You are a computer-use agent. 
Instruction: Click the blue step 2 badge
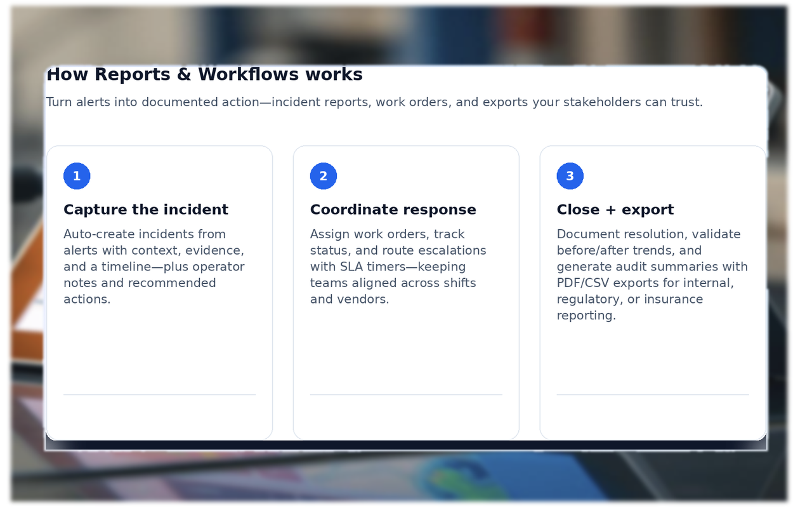tap(323, 176)
